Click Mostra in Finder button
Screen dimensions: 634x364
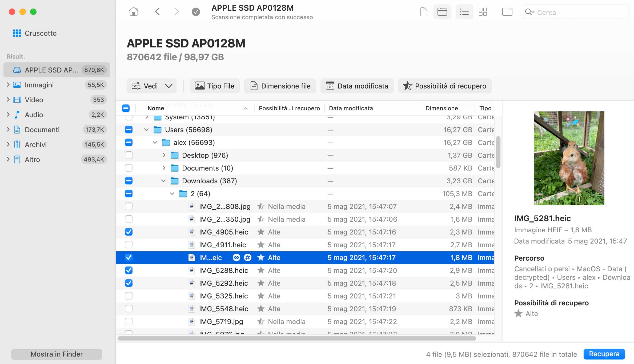point(57,354)
